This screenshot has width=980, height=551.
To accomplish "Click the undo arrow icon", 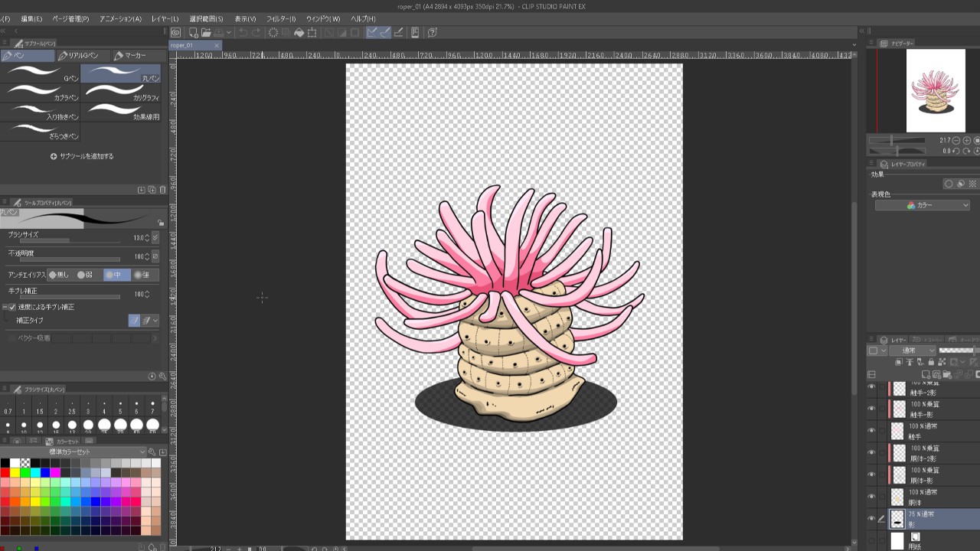I will tap(243, 33).
